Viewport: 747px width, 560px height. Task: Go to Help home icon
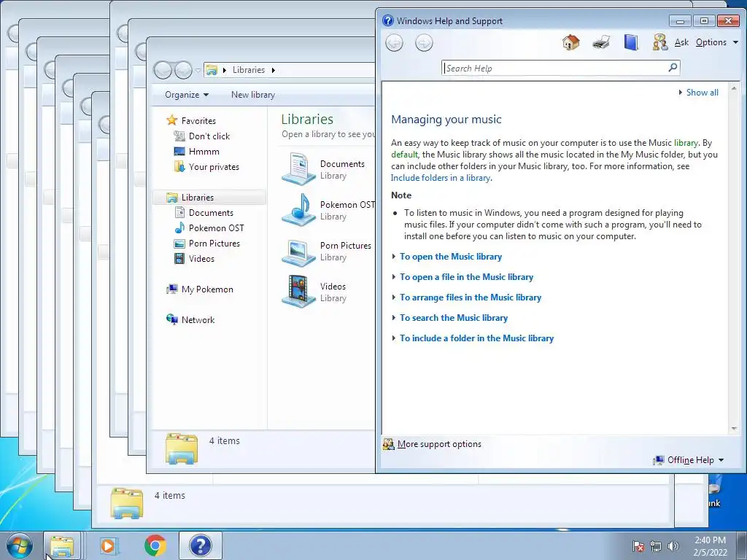(570, 42)
